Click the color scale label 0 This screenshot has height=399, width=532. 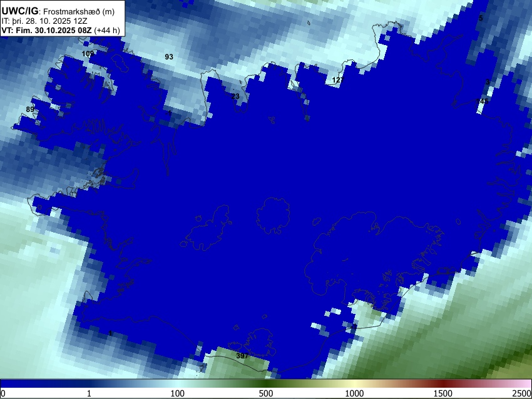3,393
